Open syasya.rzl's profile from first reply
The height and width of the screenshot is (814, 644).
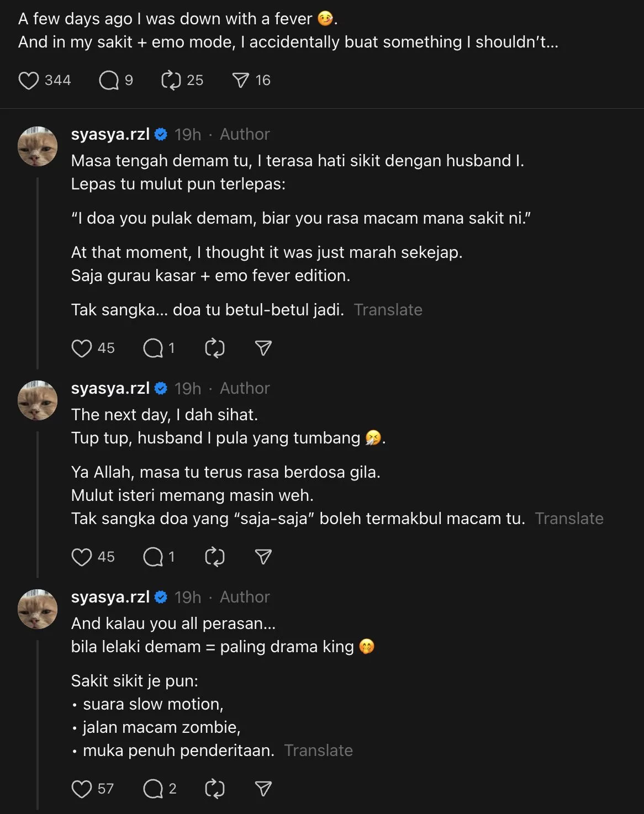(110, 134)
